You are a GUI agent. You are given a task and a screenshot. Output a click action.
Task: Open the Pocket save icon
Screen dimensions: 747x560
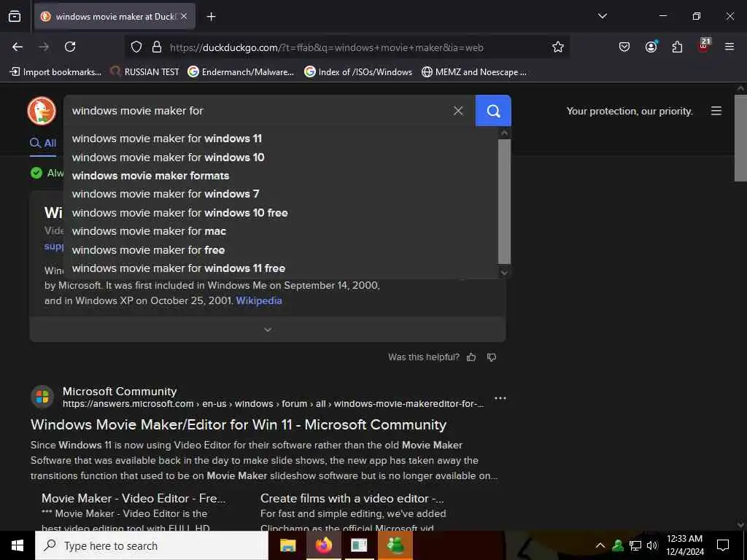[624, 47]
